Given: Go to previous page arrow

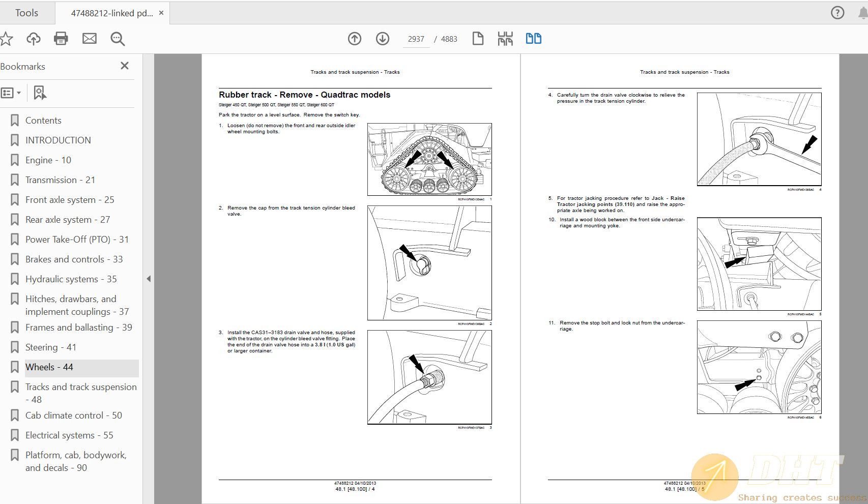Looking at the screenshot, I should click(355, 39).
